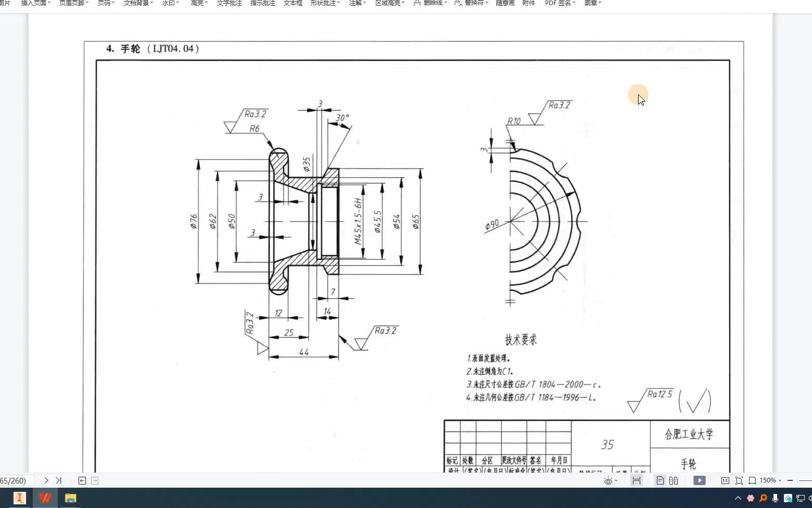The height and width of the screenshot is (508, 812).
Task: Click the 附件 attachment tool
Action: click(x=529, y=3)
